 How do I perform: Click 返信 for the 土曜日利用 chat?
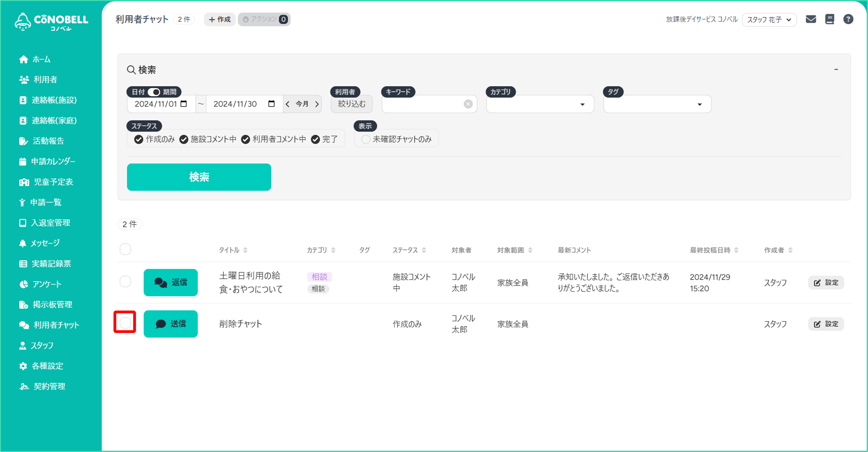pos(170,282)
